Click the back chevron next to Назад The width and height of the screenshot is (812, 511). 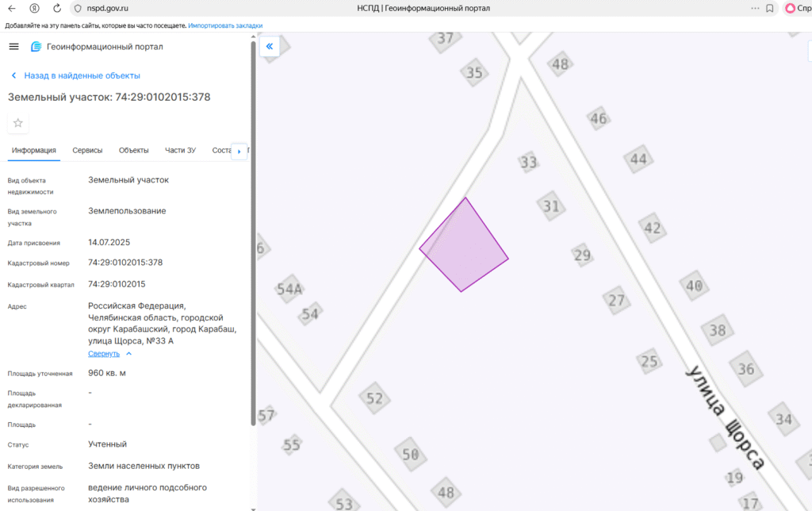[14, 75]
